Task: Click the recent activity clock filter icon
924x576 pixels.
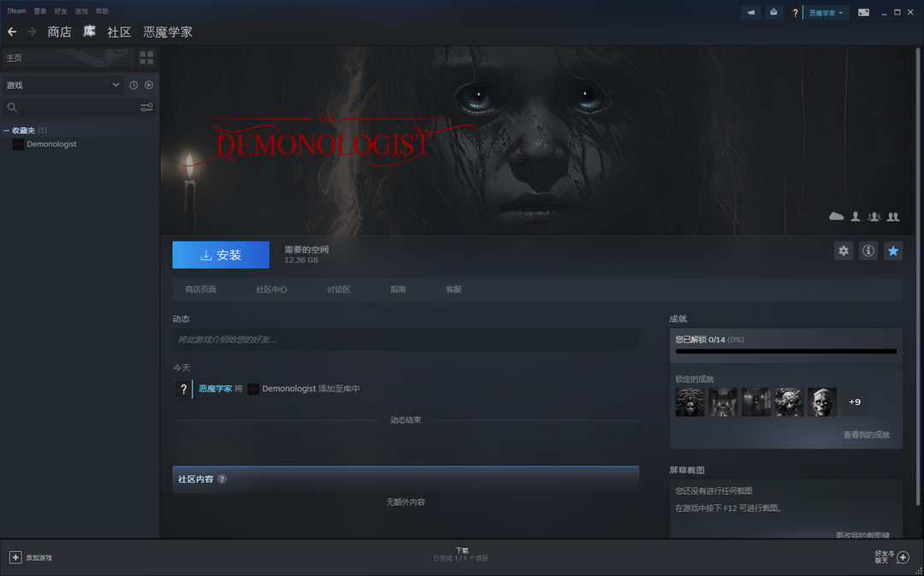Action: [x=133, y=85]
